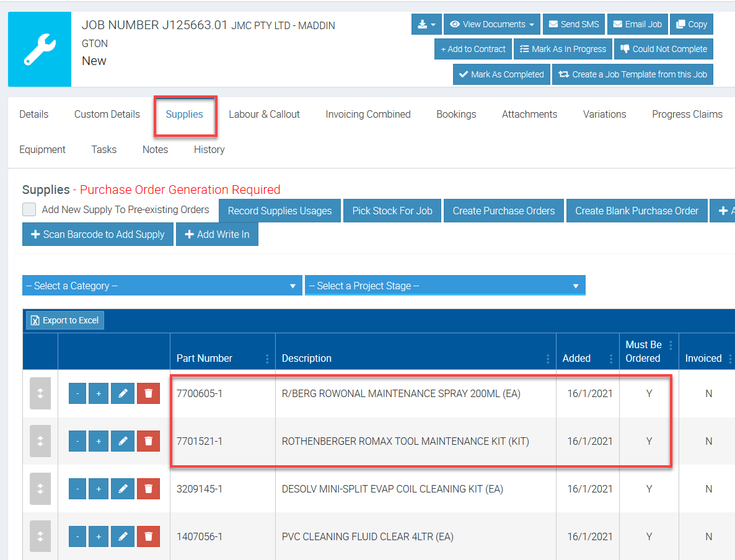
Task: Switch to the Labour & Callout tab
Action: click(x=264, y=114)
